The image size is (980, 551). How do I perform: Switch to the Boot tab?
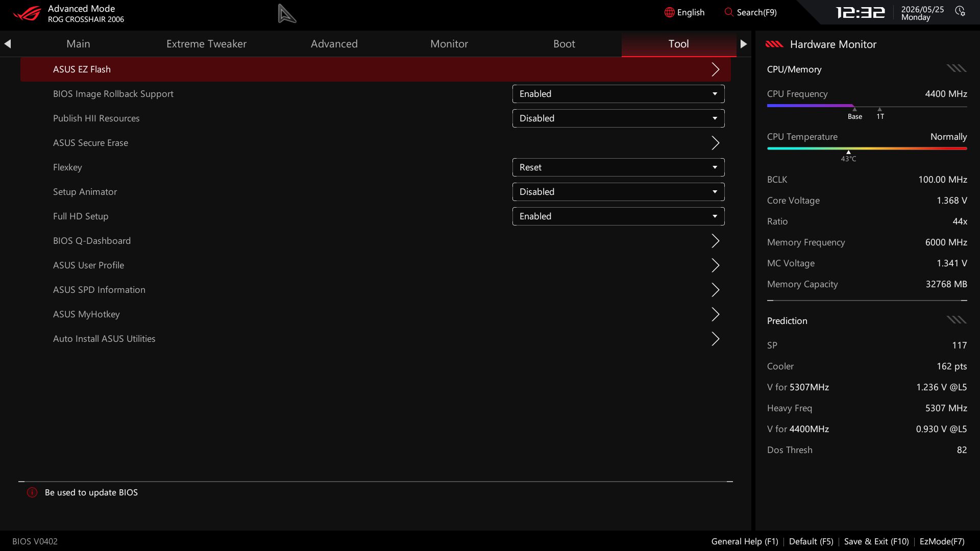[x=564, y=44]
